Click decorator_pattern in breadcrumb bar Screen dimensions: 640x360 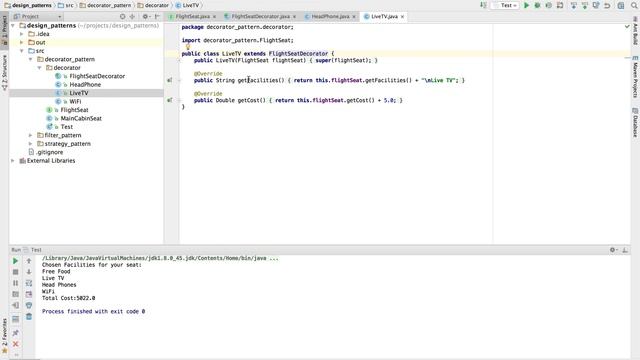tap(109, 5)
